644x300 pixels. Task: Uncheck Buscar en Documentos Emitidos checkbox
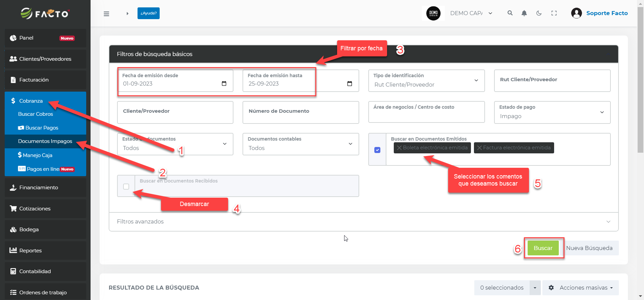377,150
